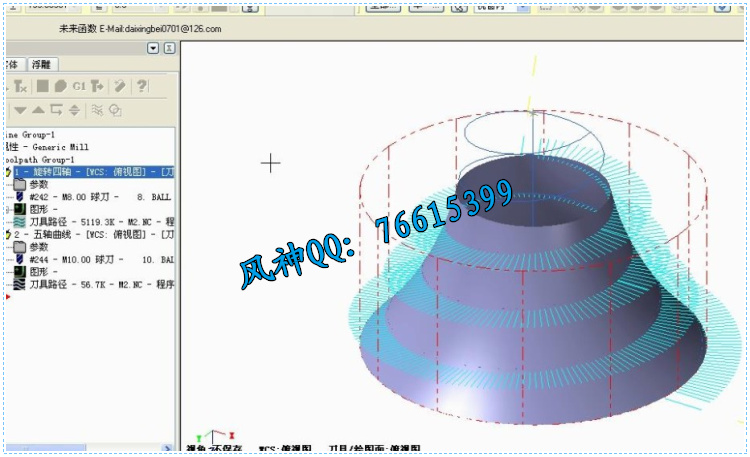Click the panel pin button next to dropdown
The height and width of the screenshot is (457, 750).
169,48
